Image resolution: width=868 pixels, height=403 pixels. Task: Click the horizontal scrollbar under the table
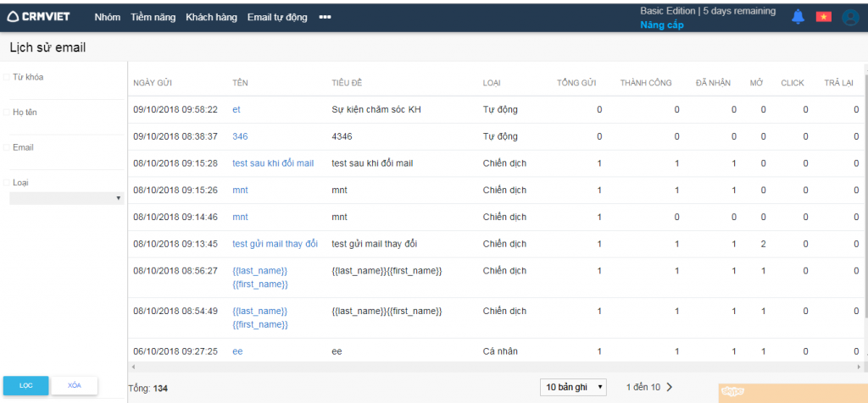(x=492, y=367)
